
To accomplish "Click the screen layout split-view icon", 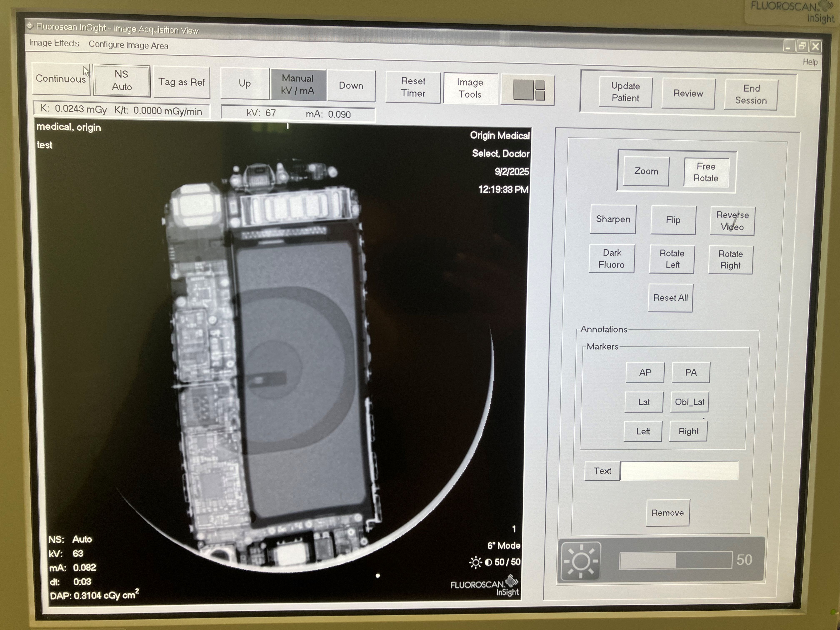I will 528,90.
